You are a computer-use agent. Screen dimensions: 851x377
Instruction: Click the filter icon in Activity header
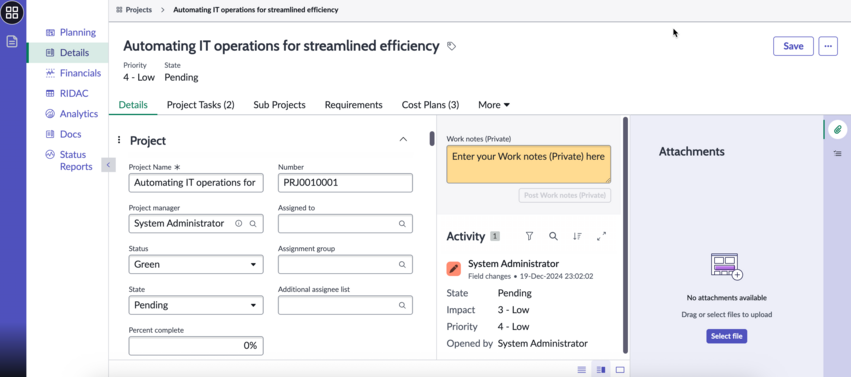pyautogui.click(x=529, y=236)
